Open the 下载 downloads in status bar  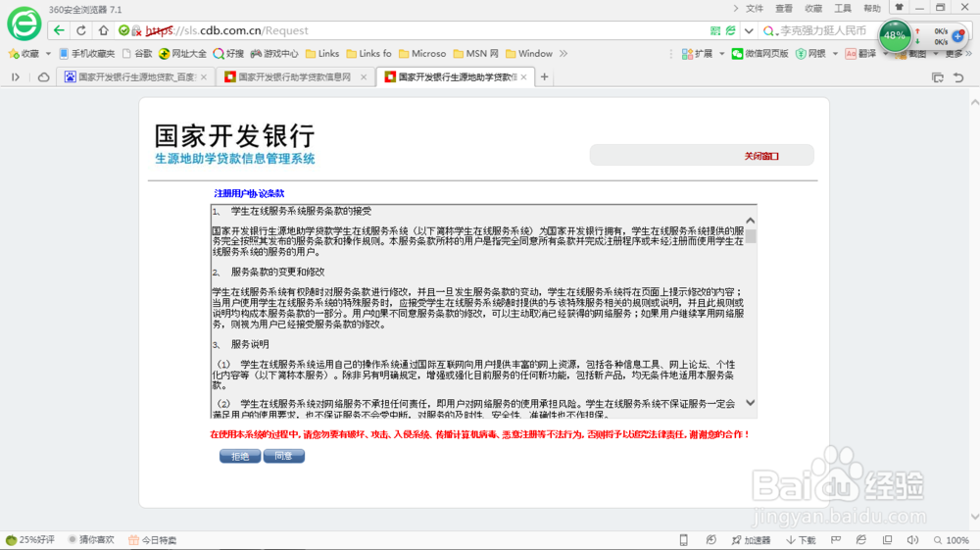tap(802, 540)
